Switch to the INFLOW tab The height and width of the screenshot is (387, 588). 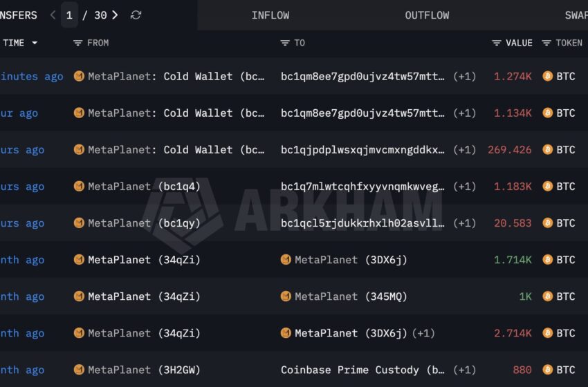[270, 15]
